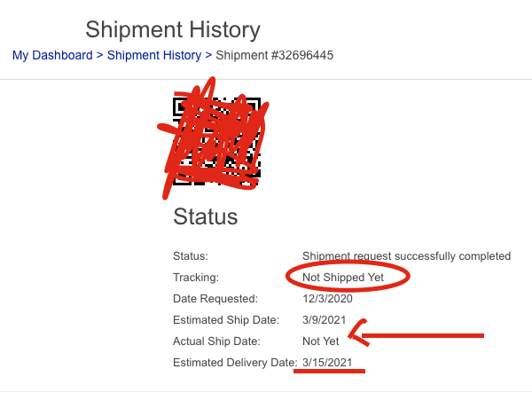Click the 'Date Requested:' label
The image size is (532, 400).
tap(215, 299)
